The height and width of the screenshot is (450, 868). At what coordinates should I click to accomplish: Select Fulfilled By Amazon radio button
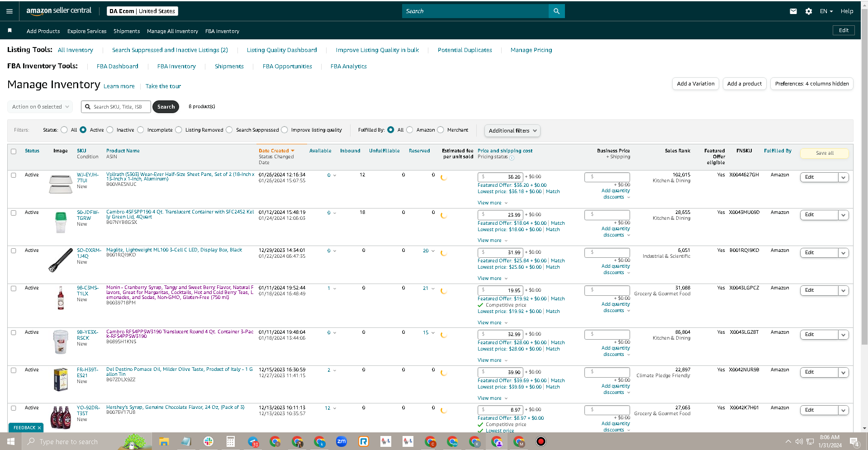click(410, 130)
